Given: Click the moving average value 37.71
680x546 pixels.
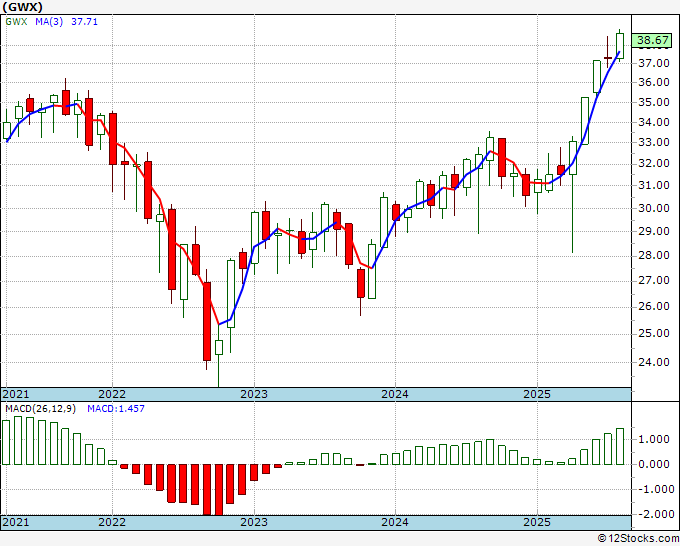Looking at the screenshot, I should [85, 21].
